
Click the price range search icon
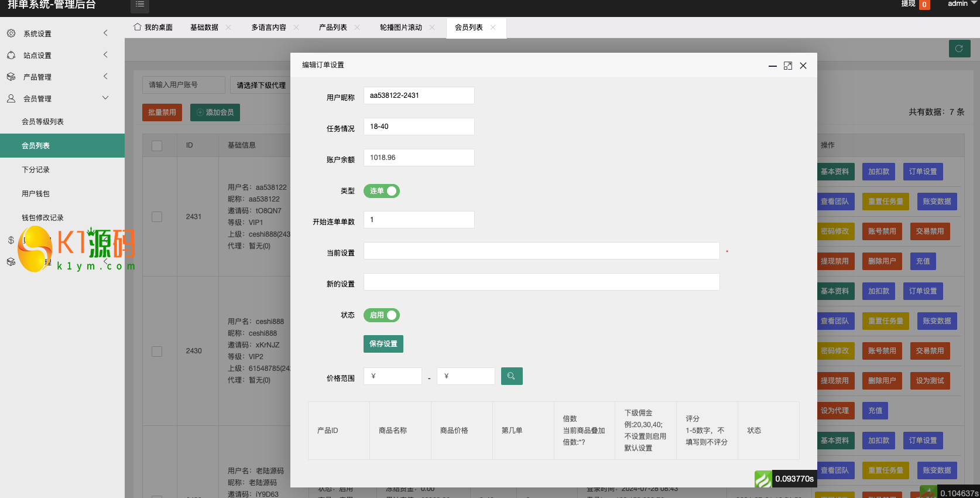click(x=511, y=376)
